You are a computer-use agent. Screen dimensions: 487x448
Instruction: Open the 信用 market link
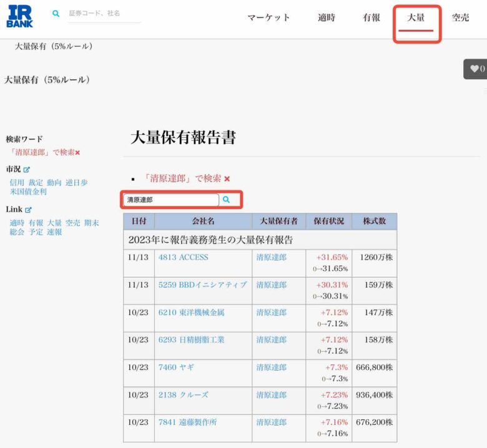pos(17,183)
